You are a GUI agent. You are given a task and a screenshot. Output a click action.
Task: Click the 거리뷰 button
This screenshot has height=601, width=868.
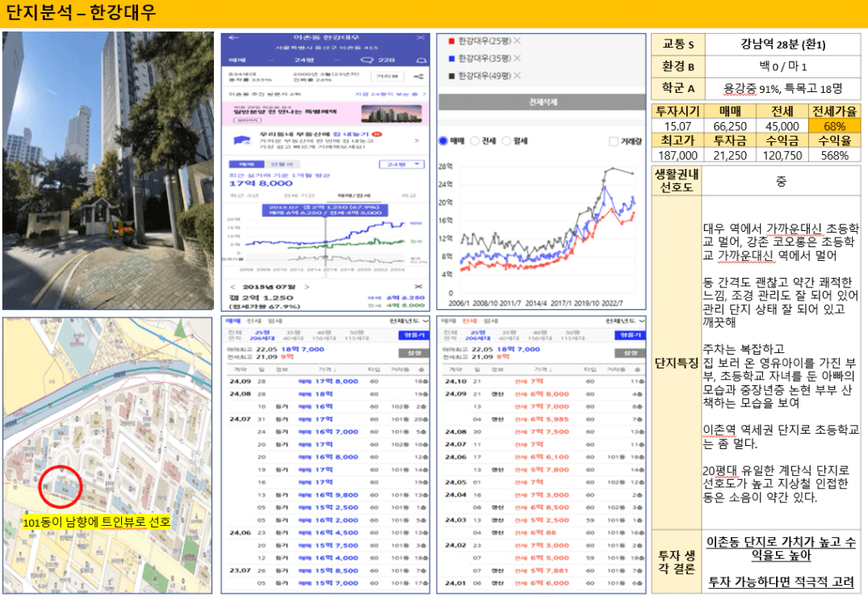coord(387,77)
